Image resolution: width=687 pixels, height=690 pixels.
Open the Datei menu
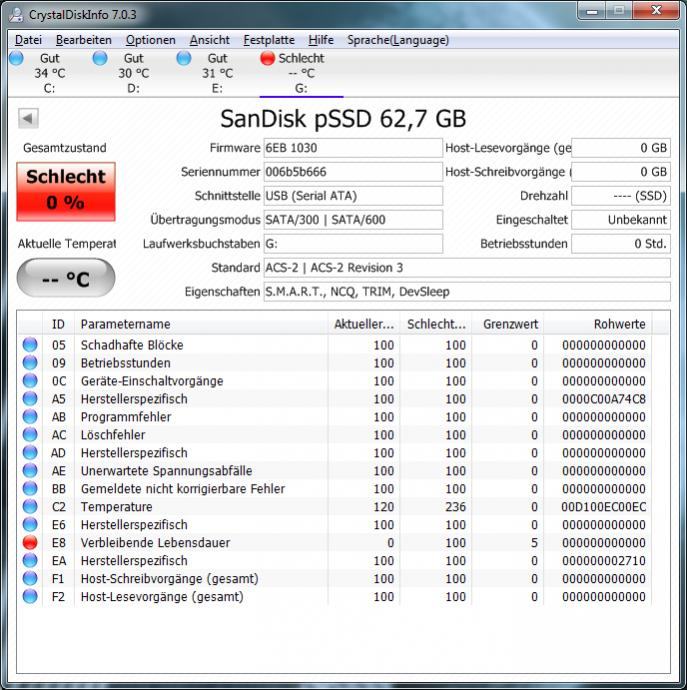coord(28,40)
